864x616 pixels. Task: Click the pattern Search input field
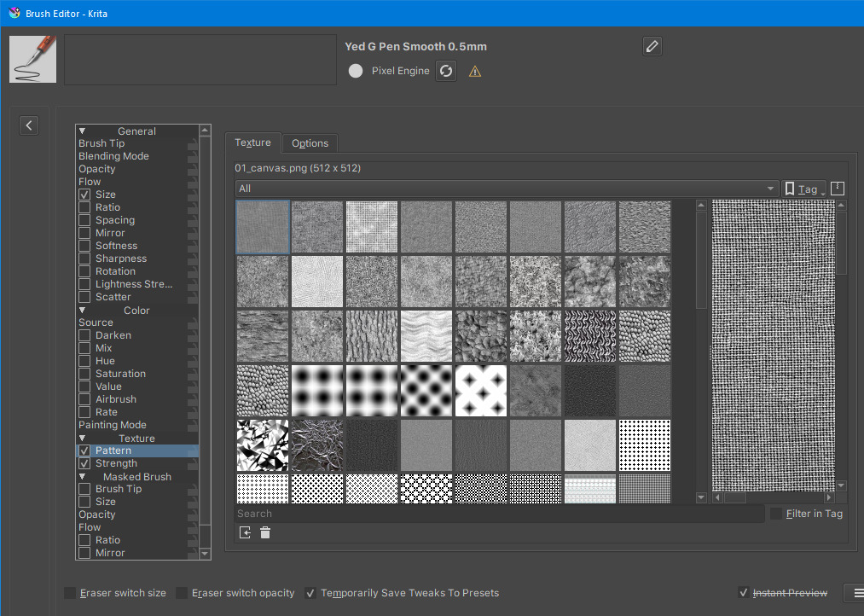click(499, 514)
